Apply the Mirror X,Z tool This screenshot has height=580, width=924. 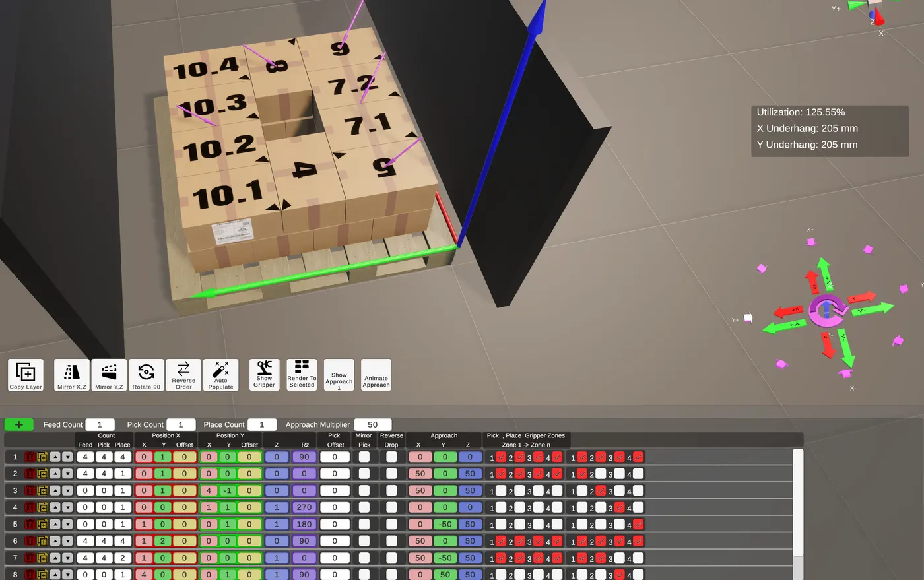tap(71, 375)
